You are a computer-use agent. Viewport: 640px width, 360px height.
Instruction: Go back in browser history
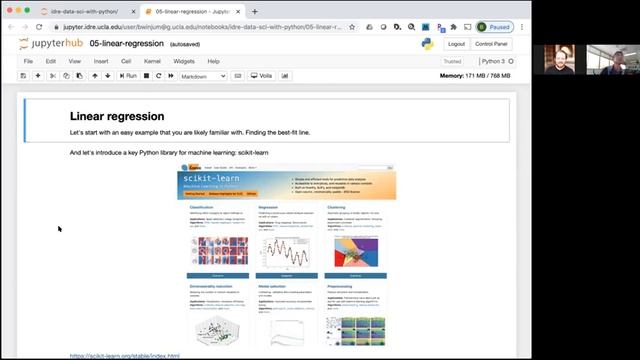tap(11, 27)
